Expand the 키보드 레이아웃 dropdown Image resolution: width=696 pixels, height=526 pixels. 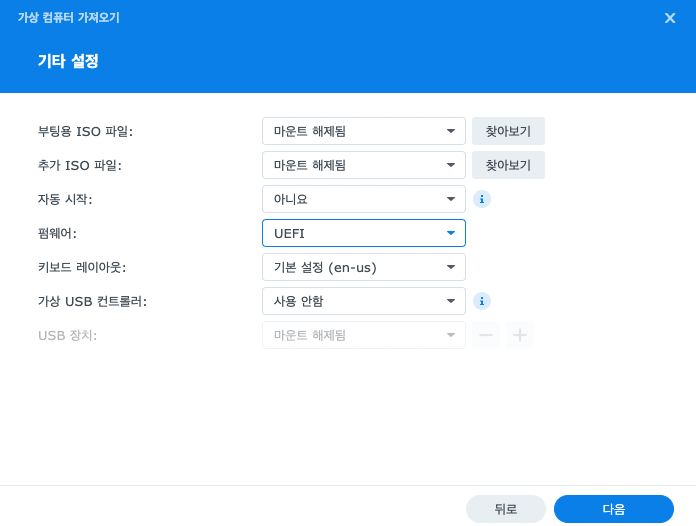pyautogui.click(x=364, y=267)
